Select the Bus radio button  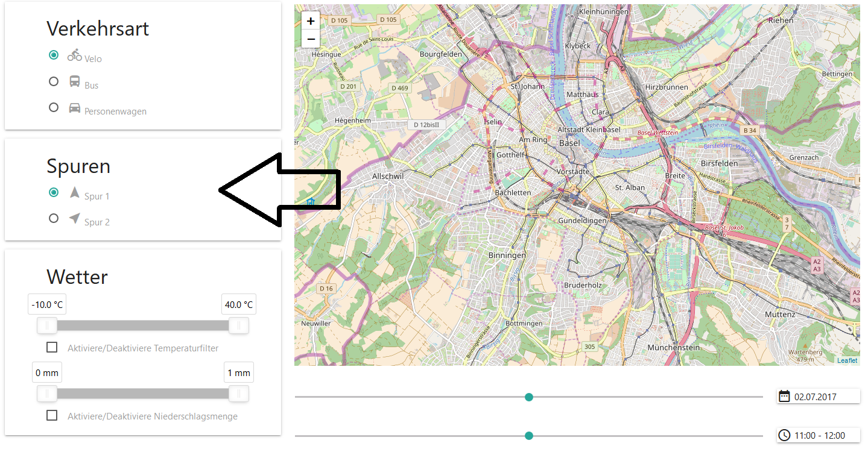pos(54,81)
